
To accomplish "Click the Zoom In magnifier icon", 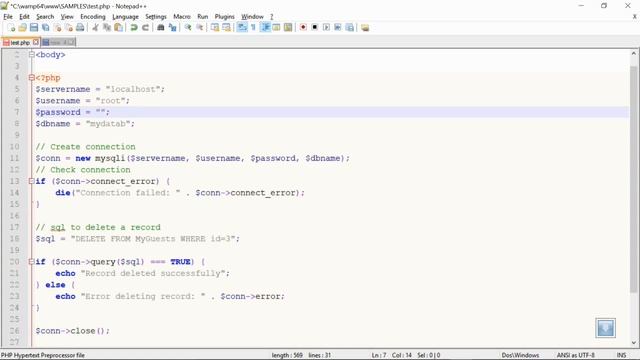I will point(188,27).
